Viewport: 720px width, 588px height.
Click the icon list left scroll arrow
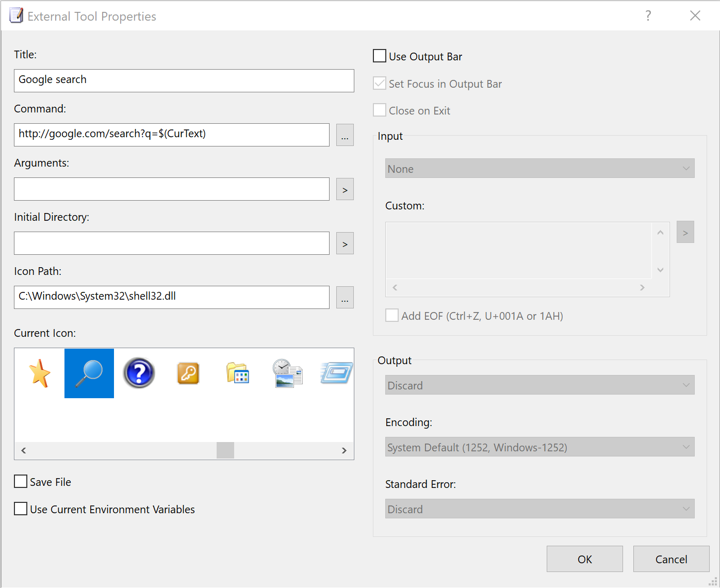tap(24, 450)
